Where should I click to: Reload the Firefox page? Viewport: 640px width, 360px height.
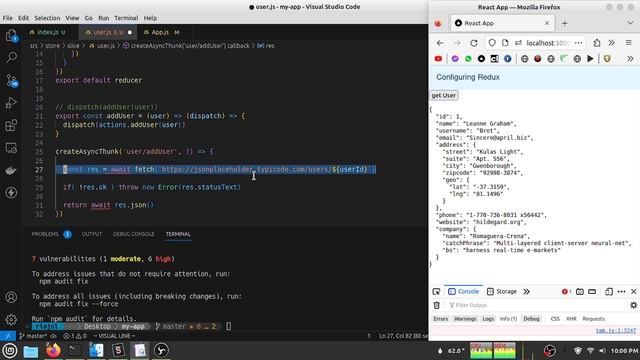[473, 43]
